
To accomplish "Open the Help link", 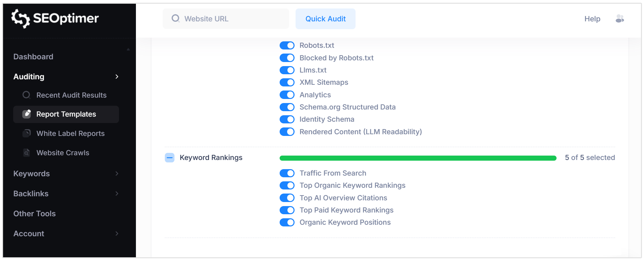I will [592, 19].
